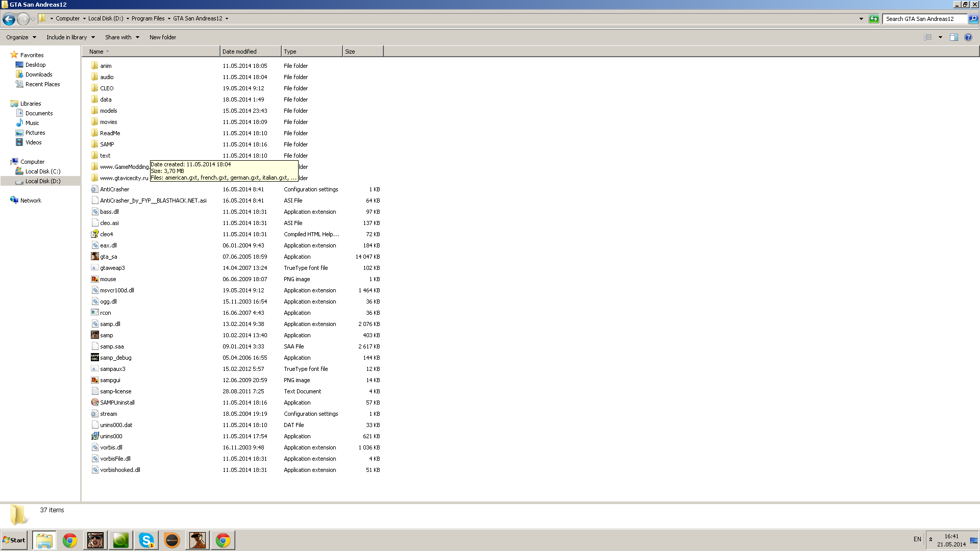The image size is (980, 551).
Task: Select the models folder icon
Action: tap(94, 110)
